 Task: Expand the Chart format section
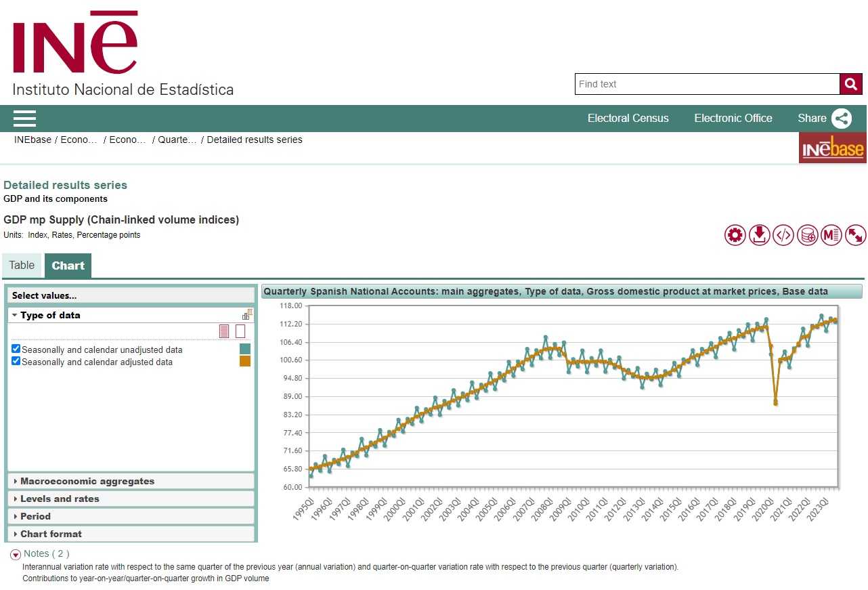[x=51, y=534]
